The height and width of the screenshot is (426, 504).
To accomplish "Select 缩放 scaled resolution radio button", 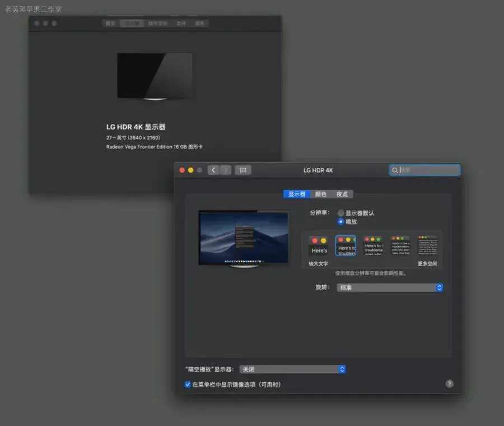I will (340, 221).
